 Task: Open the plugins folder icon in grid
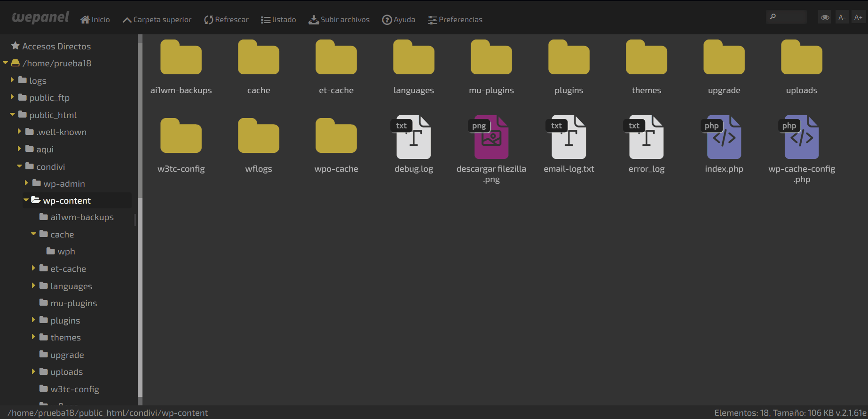point(568,58)
